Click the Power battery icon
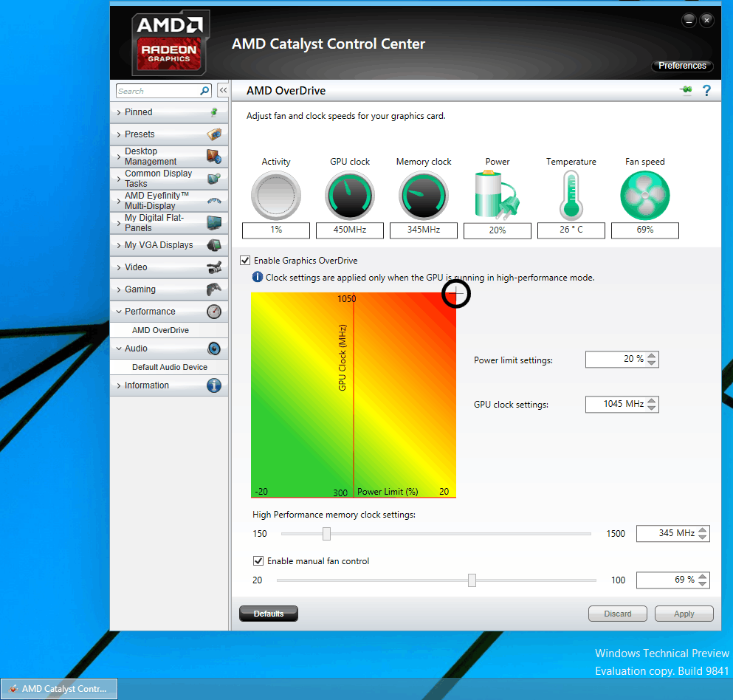The width and height of the screenshot is (733, 700). [x=497, y=195]
